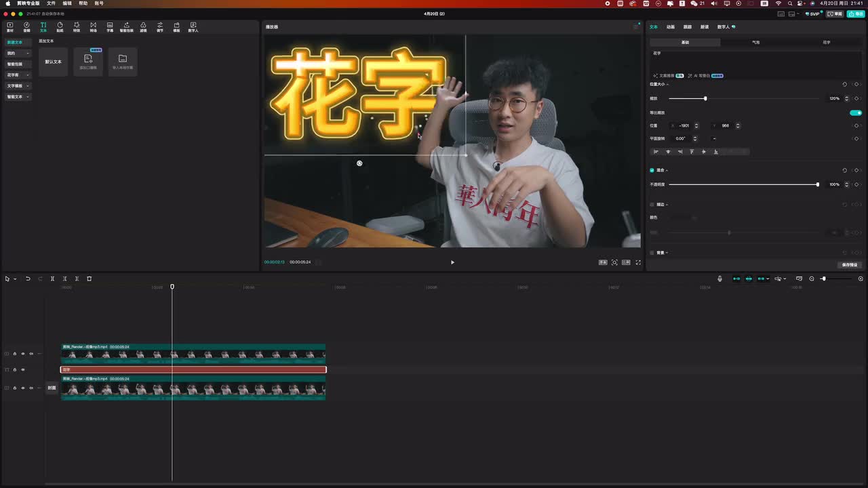The height and width of the screenshot is (488, 868).
Task: Toggle the 等比缩放 uniform scale switch
Action: click(856, 113)
